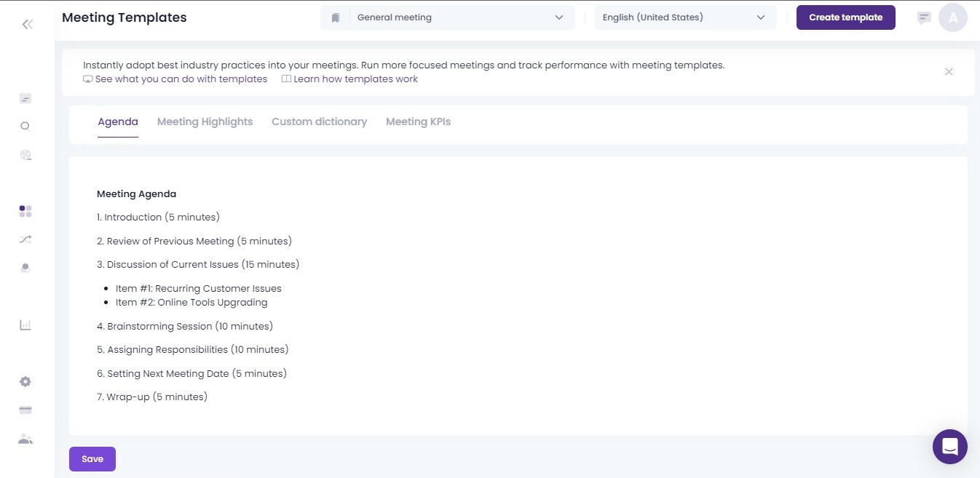The width and height of the screenshot is (980, 478).
Task: Switch to the Meeting Highlights tab
Action: [205, 122]
